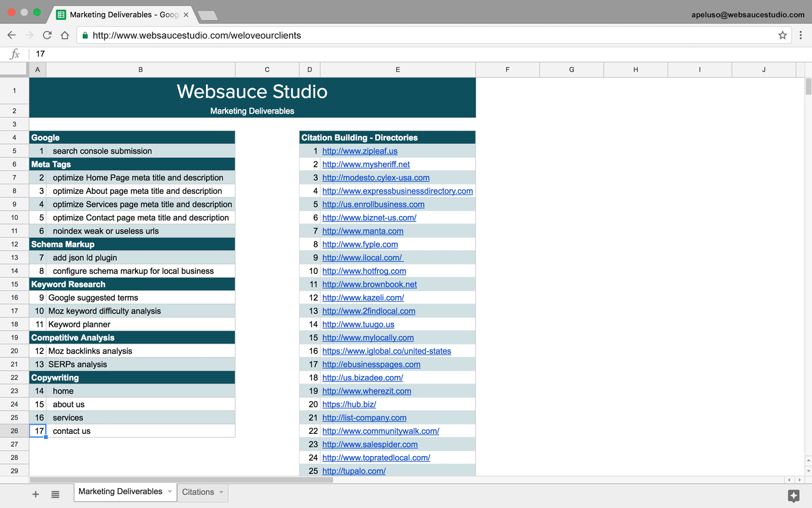Open the iglobal.co/united-states link
The image size is (812, 508).
click(x=387, y=351)
